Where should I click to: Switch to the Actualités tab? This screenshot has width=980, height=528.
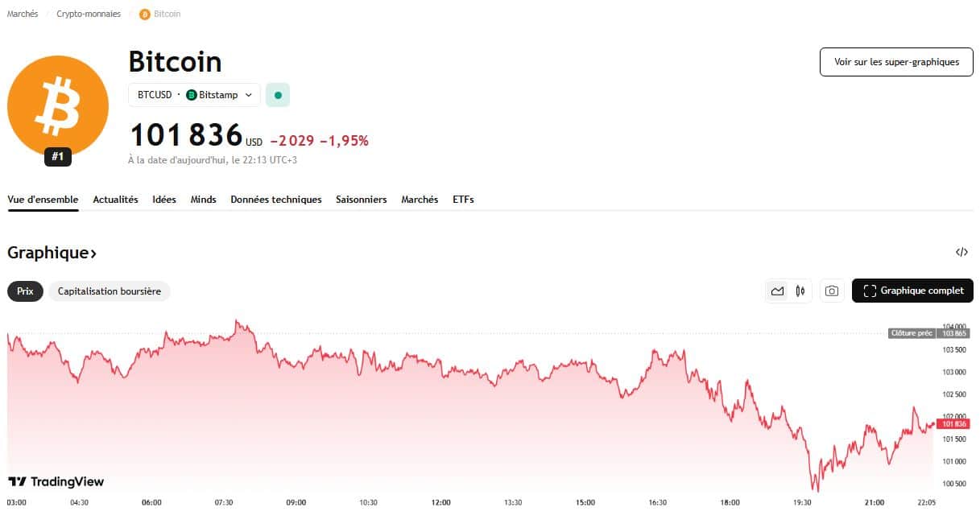[115, 199]
